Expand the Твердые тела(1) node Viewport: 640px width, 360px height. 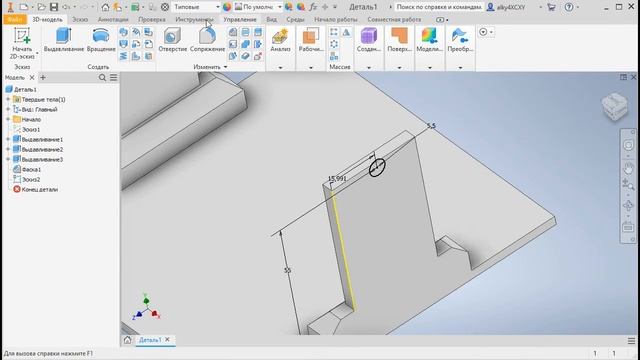click(8, 99)
